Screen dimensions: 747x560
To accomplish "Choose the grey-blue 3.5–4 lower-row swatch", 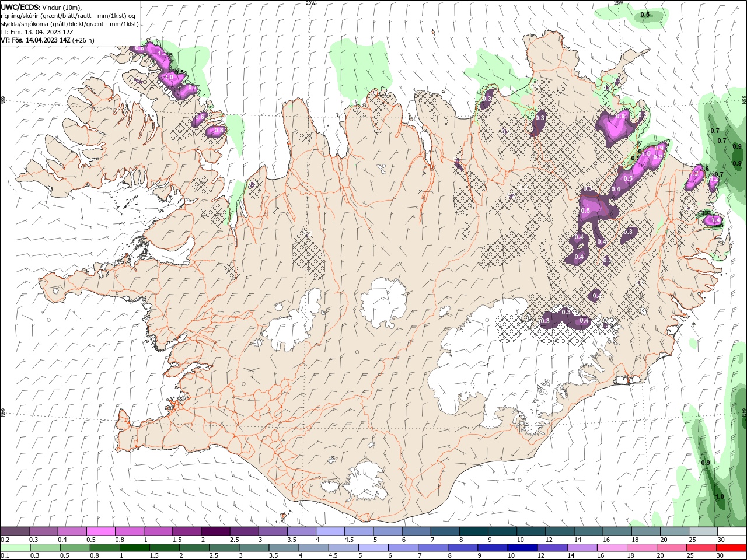I will coord(283,547).
